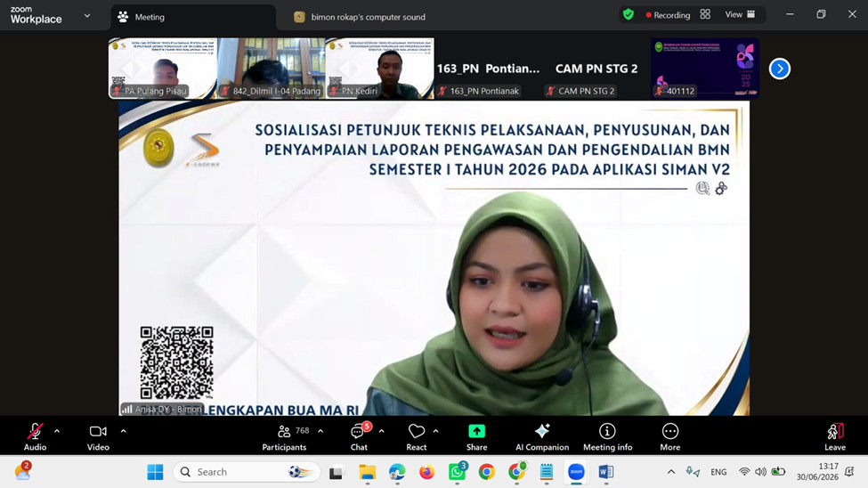Click the Anisa DY - Bimon name label
This screenshot has height=488, width=868.
point(162,410)
